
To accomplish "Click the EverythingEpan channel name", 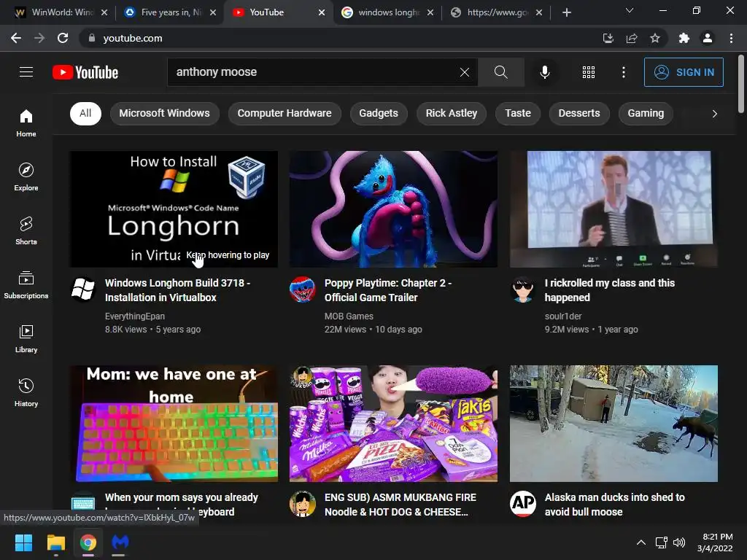I will click(x=135, y=316).
